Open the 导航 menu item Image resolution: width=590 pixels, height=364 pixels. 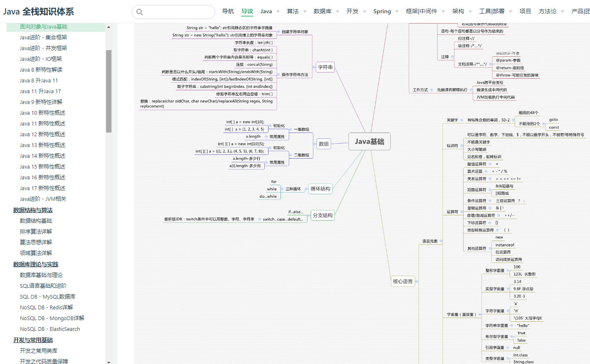(228, 12)
